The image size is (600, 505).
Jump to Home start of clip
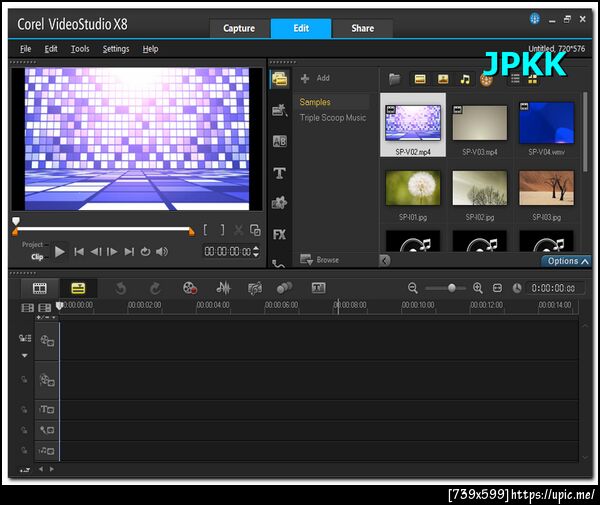point(79,252)
